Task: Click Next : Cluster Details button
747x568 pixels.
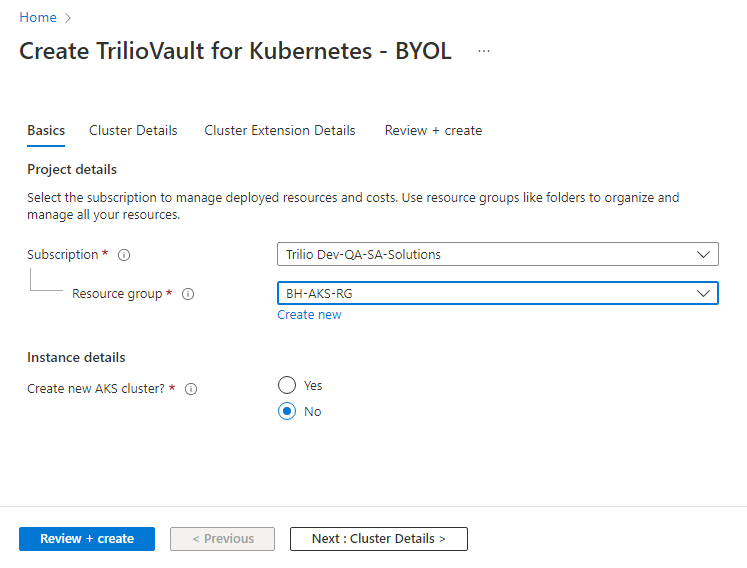Action: (378, 538)
